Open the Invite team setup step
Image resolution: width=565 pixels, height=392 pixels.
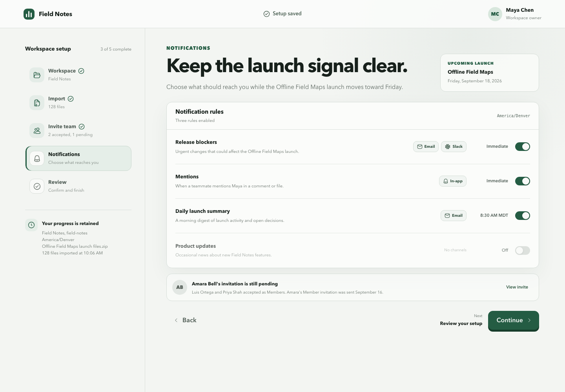78,131
